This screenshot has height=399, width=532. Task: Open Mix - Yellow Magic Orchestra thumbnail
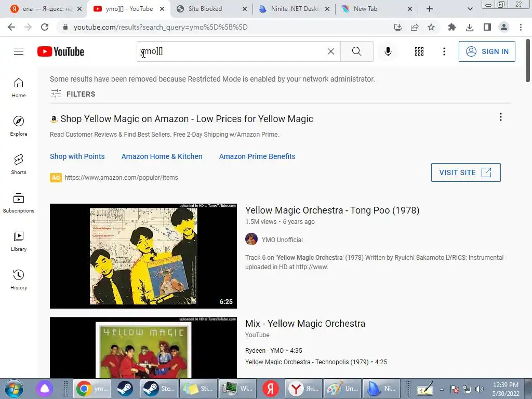[143, 348]
